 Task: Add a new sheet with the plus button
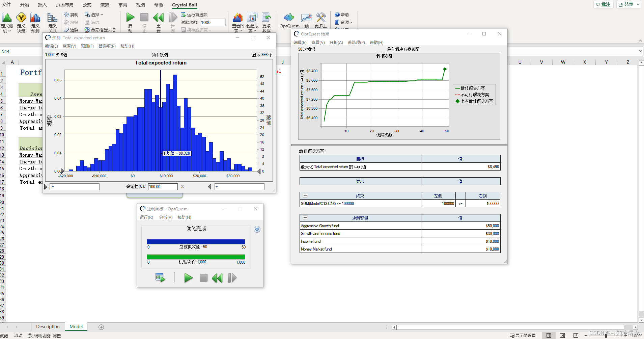tap(101, 327)
